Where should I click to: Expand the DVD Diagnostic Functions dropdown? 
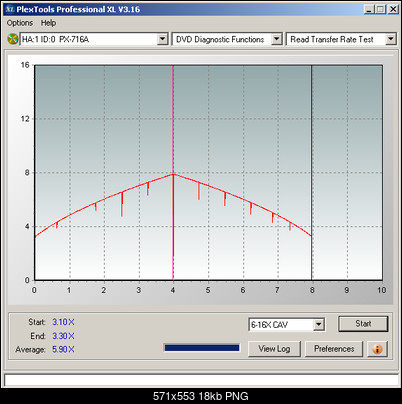click(x=276, y=39)
